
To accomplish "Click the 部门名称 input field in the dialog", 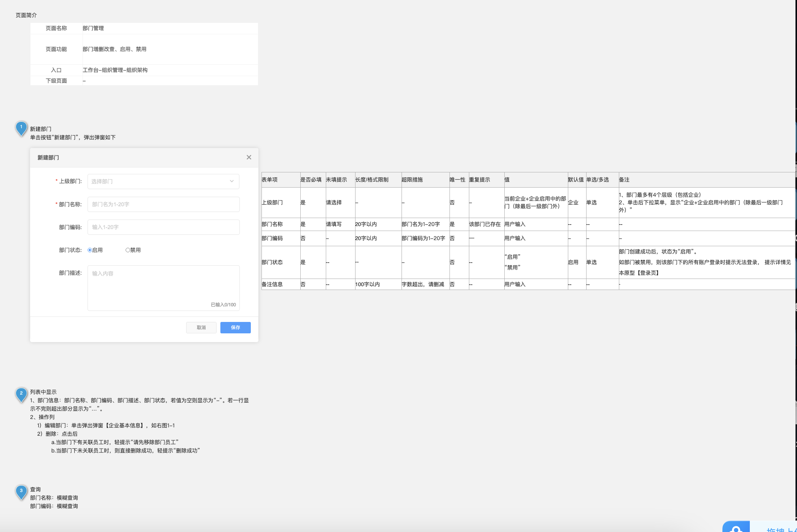I will click(x=163, y=204).
